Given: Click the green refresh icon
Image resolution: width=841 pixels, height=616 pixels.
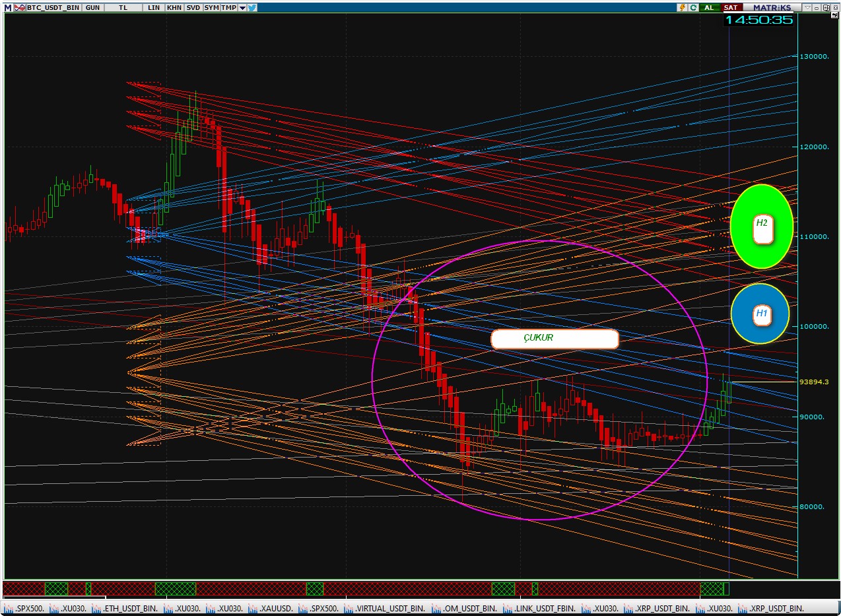Looking at the screenshot, I should coord(693,7).
